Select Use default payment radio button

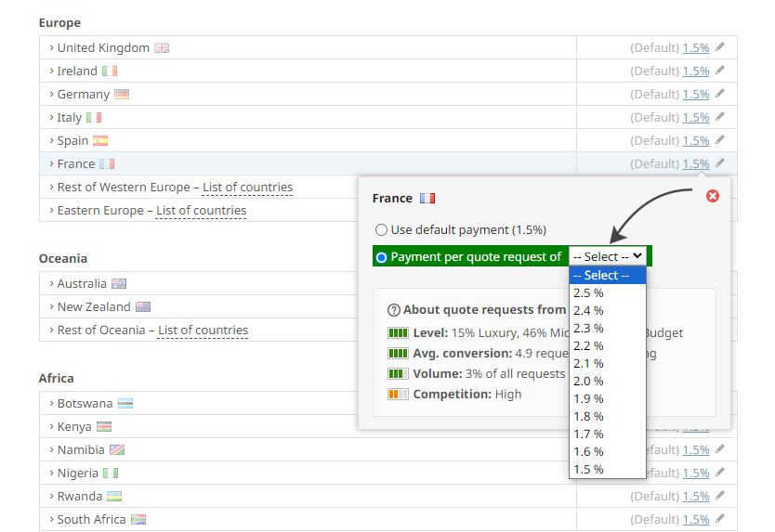coord(381,229)
